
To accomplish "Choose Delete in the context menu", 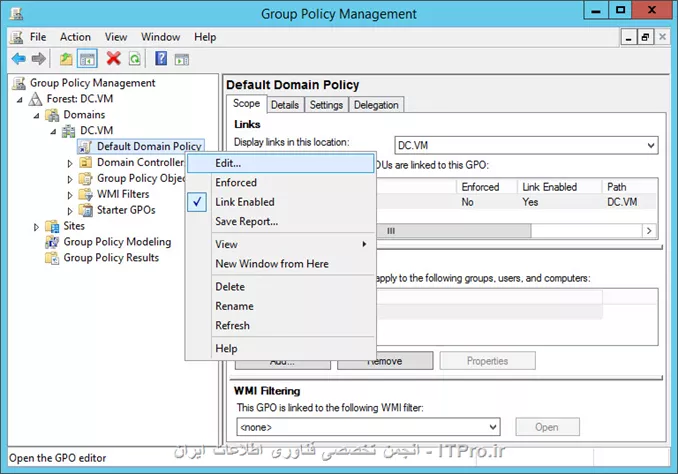I will (x=281, y=287).
